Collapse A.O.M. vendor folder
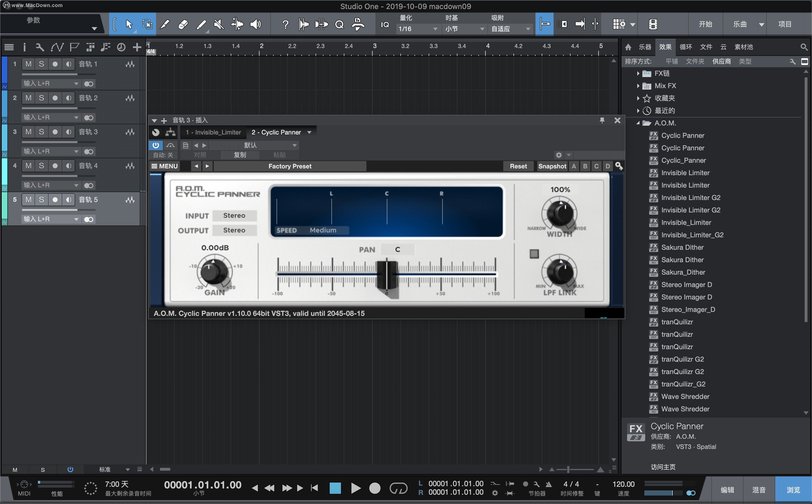The height and width of the screenshot is (504, 812). click(638, 123)
